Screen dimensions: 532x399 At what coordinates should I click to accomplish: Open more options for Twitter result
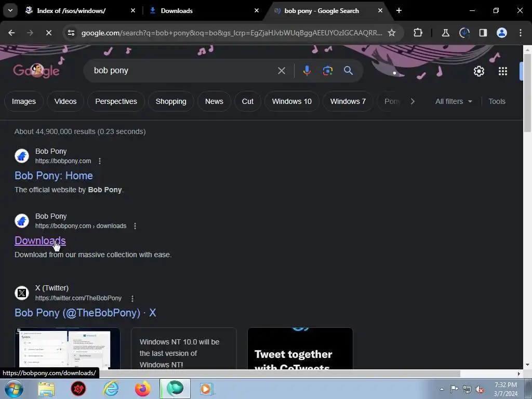click(x=132, y=298)
